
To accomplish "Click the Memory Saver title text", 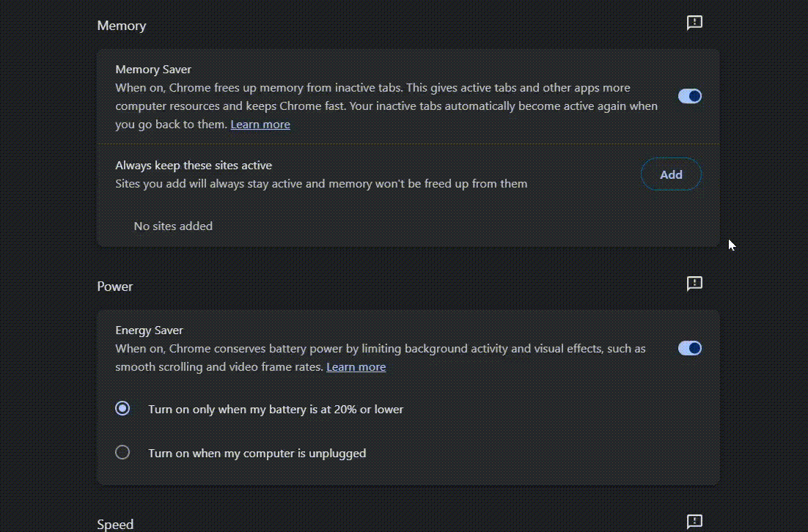I will click(153, 70).
